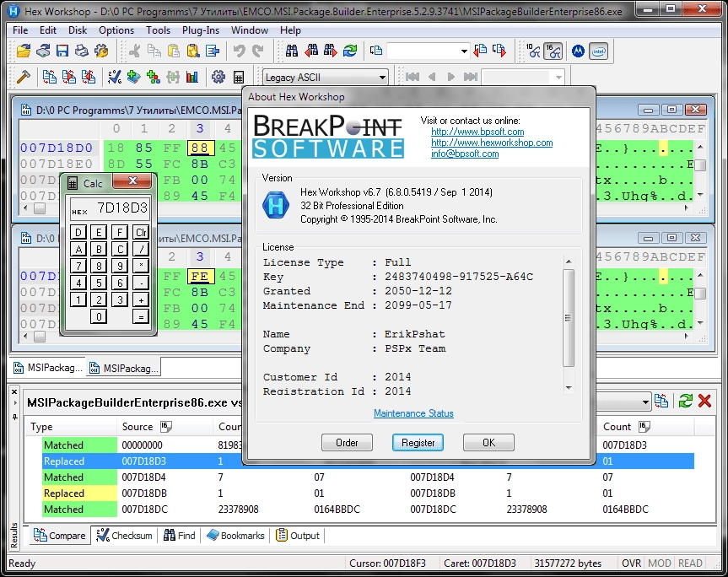This screenshot has height=577, width=728.
Task: Click the hammer tool icon
Action: pos(24,77)
